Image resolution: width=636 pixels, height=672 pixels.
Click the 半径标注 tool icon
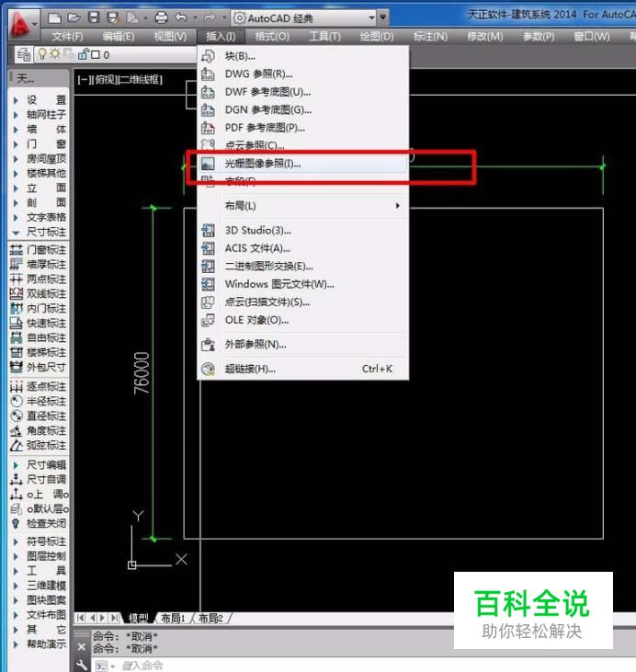pos(17,402)
